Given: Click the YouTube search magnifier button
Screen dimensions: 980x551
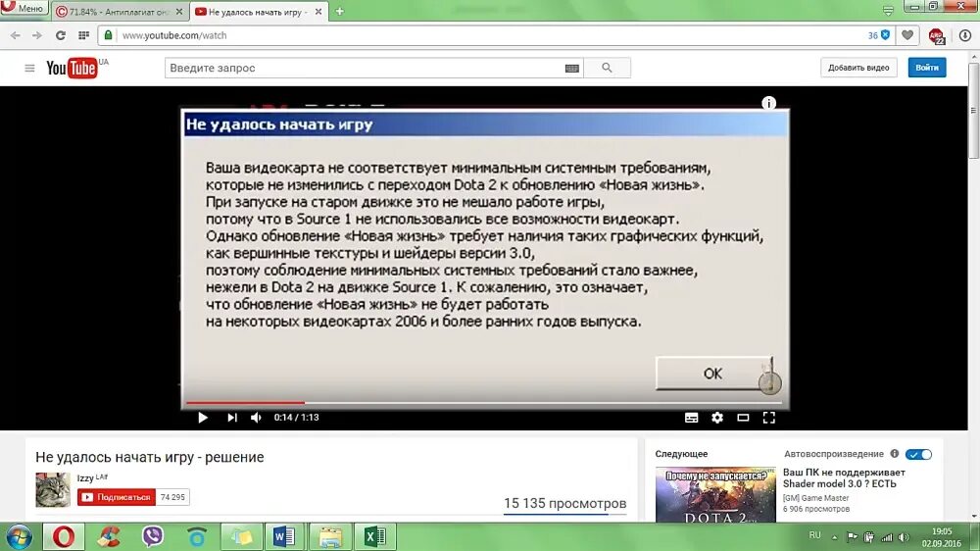Looking at the screenshot, I should tap(607, 68).
